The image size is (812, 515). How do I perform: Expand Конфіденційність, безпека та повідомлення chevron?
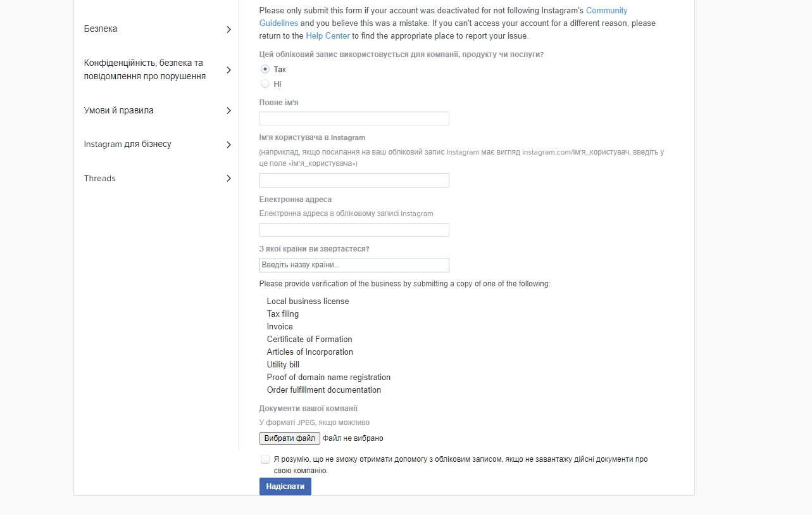coord(228,70)
